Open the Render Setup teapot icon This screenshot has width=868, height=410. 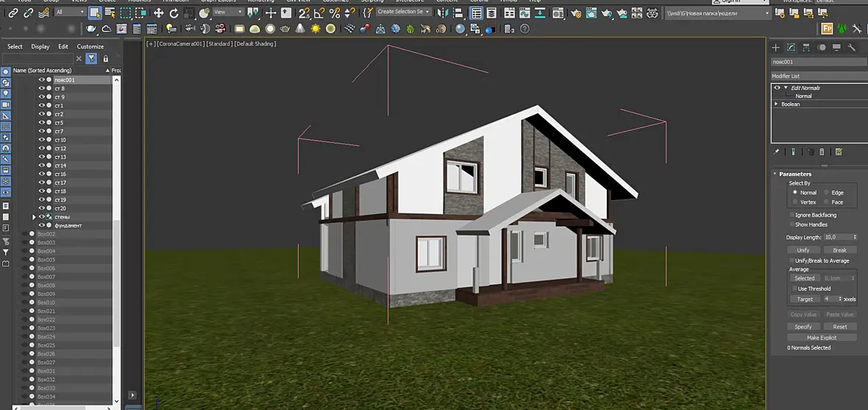click(576, 13)
